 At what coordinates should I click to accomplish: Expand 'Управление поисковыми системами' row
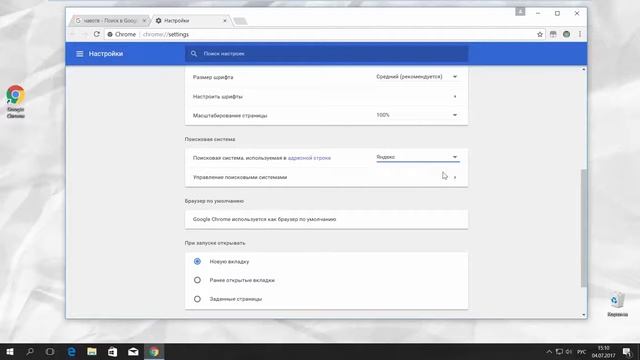326,177
